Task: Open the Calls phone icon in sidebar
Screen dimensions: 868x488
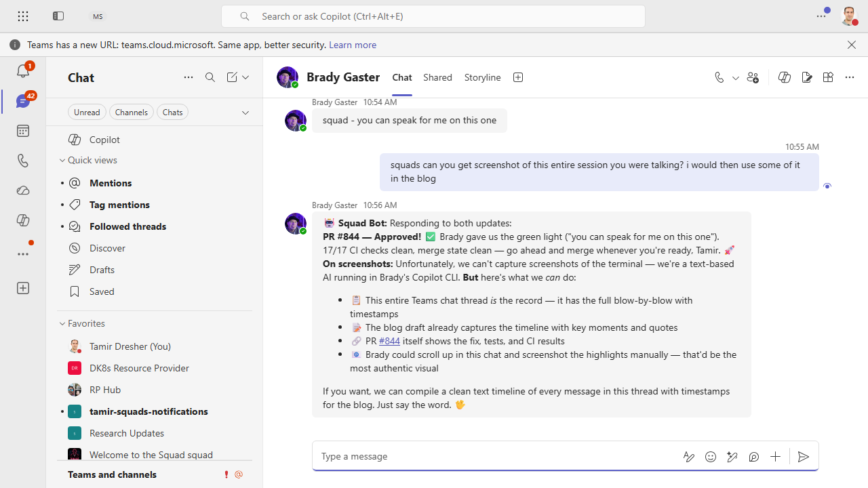Action: tap(22, 161)
